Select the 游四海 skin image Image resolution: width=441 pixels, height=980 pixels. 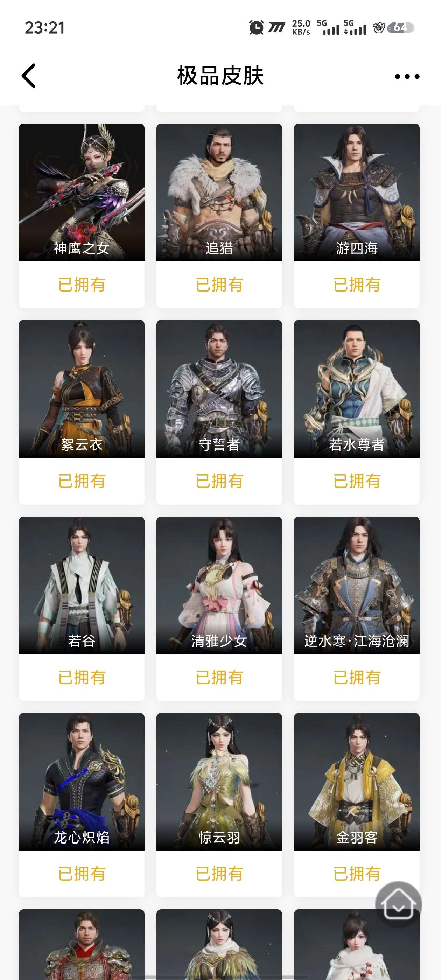pyautogui.click(x=357, y=192)
